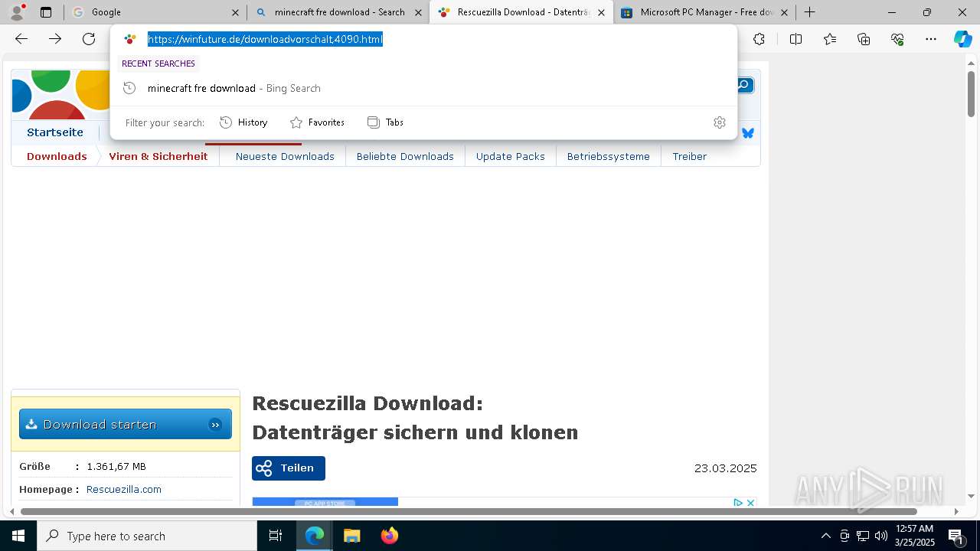Refresh the current page
Image resolution: width=980 pixels, height=551 pixels.
click(89, 39)
